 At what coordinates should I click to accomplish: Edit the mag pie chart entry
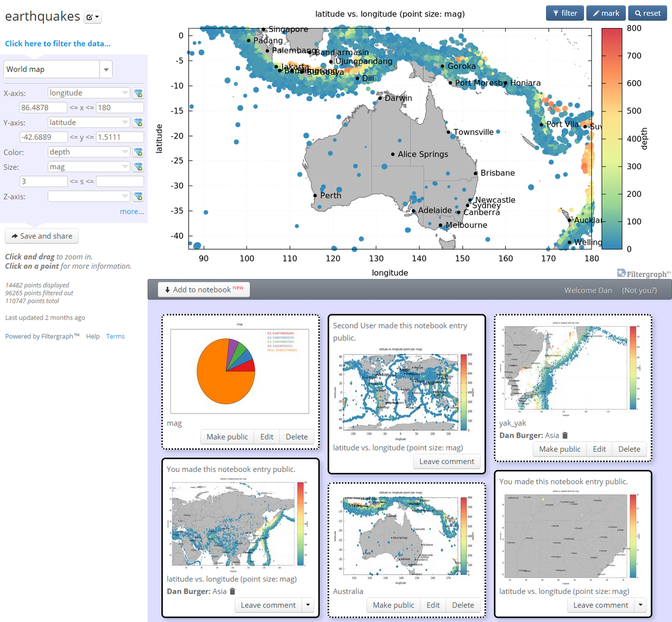coord(267,437)
